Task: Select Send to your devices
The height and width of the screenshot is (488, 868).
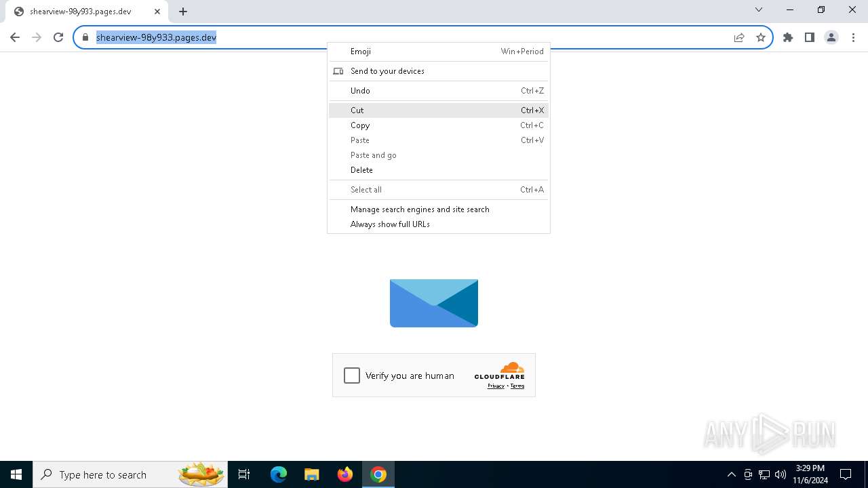Action: [439, 71]
